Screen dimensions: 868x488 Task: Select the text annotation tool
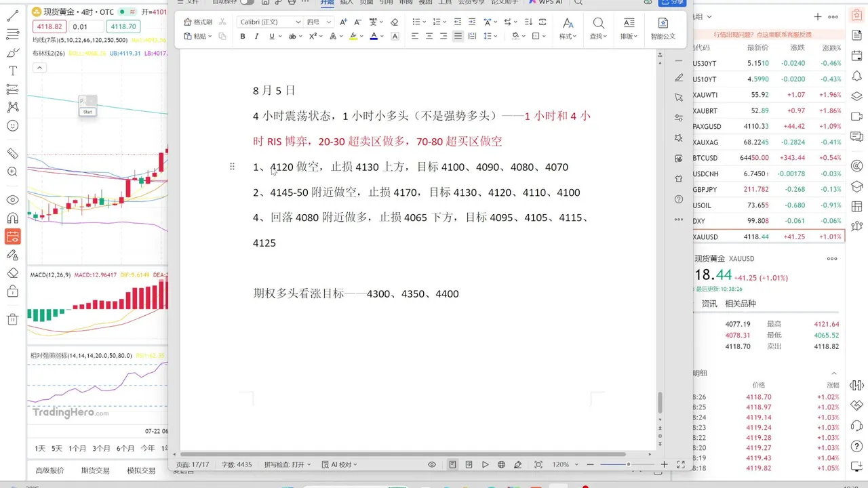click(12, 70)
